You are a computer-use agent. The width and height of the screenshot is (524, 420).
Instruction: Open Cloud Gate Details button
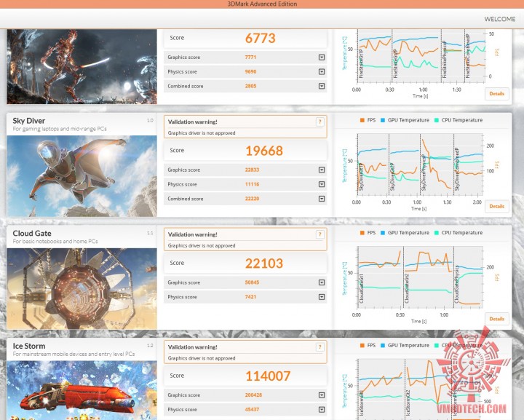pos(497,319)
